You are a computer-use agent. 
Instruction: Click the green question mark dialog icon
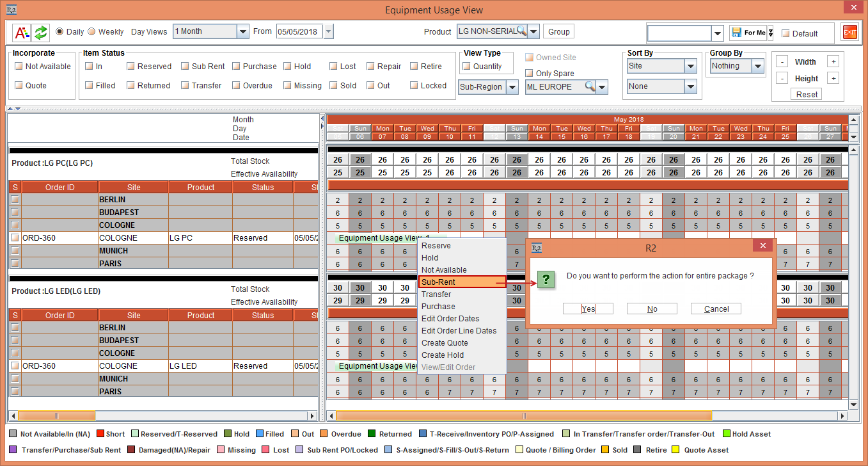coord(546,280)
